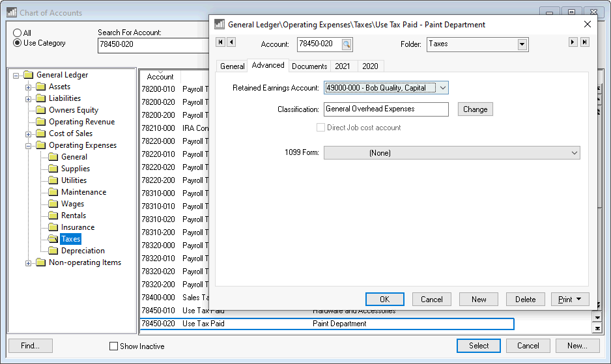The image size is (611, 364).
Task: Select the Insurance folder icon
Action: [x=53, y=227]
